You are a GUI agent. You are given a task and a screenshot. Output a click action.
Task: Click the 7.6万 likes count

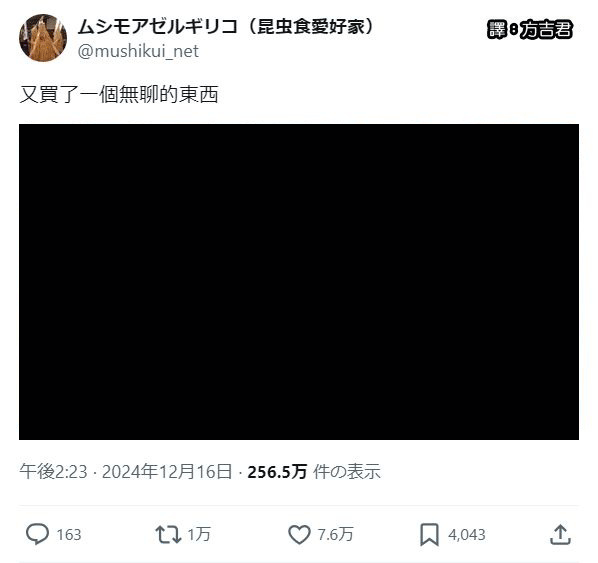[x=336, y=534]
